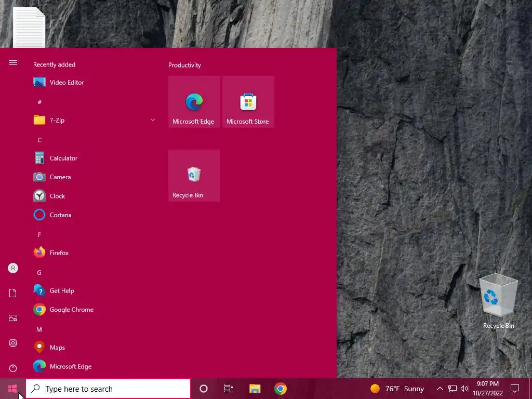Click the G letter header in app list
The height and width of the screenshot is (399, 532).
click(x=39, y=272)
